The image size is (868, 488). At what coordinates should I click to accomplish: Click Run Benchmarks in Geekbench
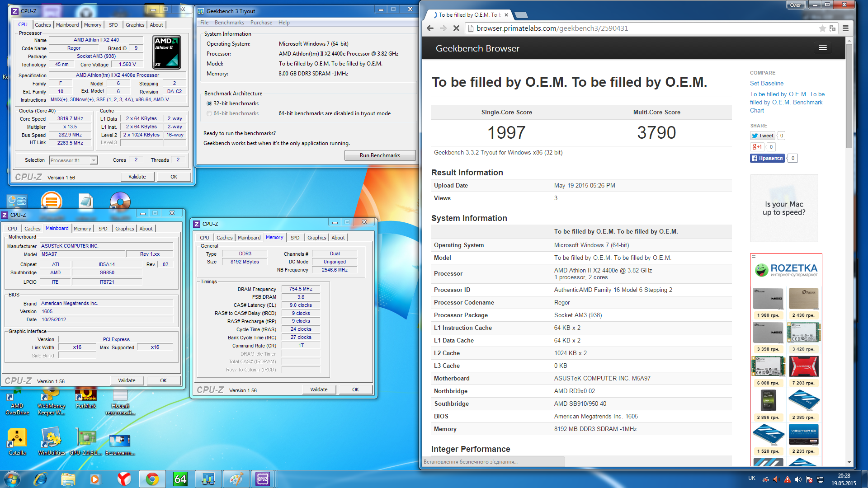pos(380,155)
